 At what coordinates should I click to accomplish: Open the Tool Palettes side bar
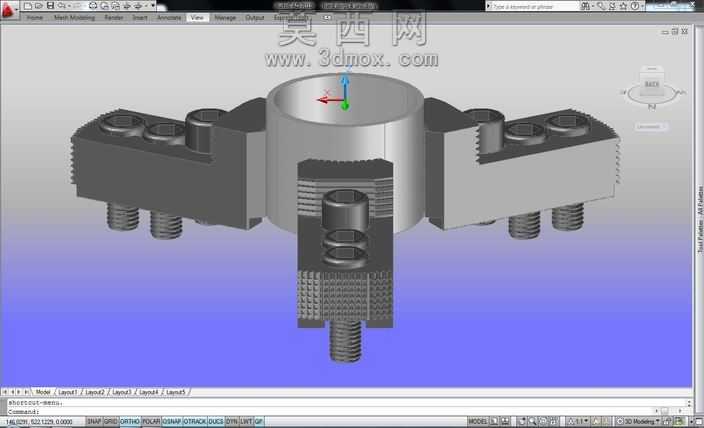click(700, 220)
